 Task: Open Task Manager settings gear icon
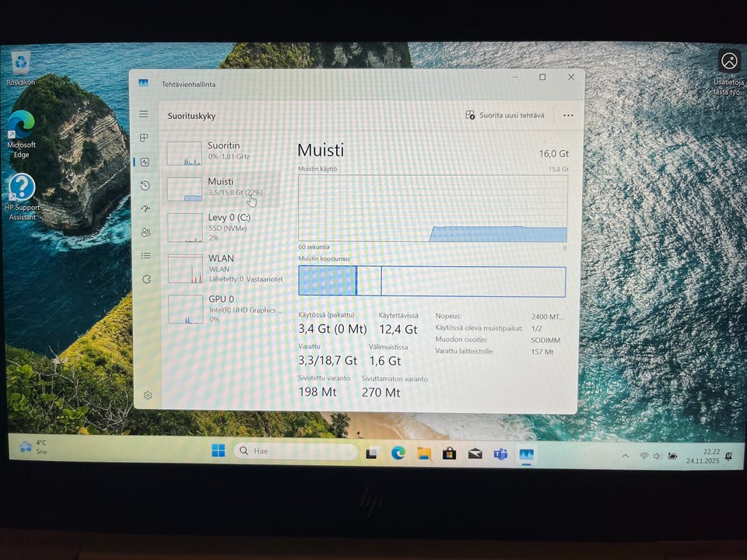[x=148, y=395]
